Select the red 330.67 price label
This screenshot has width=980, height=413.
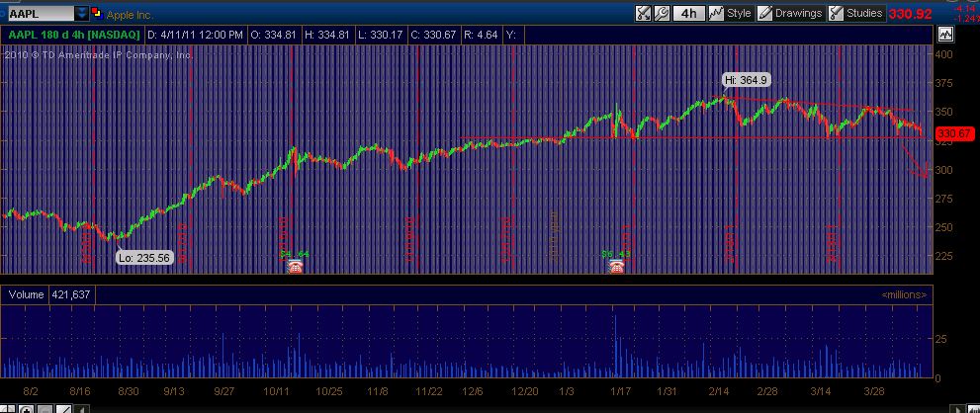pos(953,133)
